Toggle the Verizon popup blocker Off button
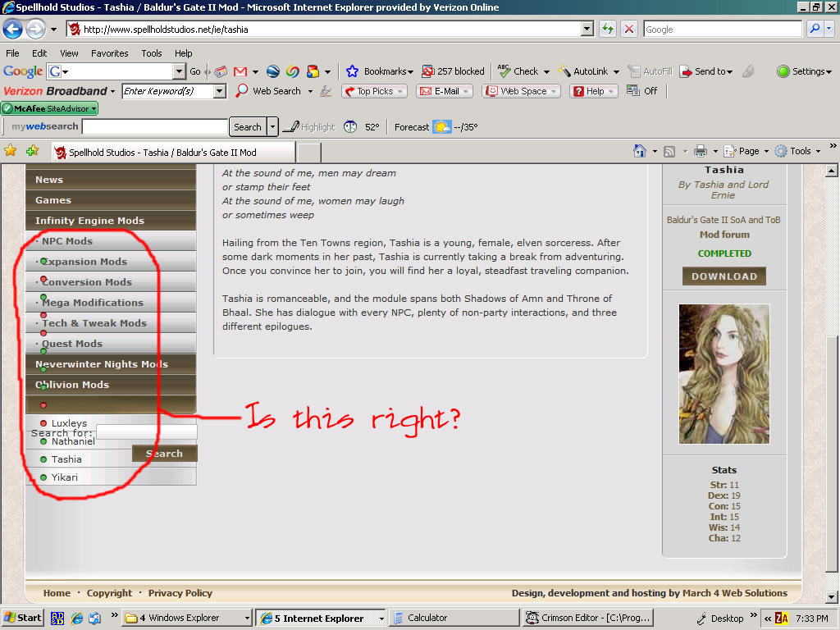Image resolution: width=840 pixels, height=630 pixels. (x=641, y=91)
